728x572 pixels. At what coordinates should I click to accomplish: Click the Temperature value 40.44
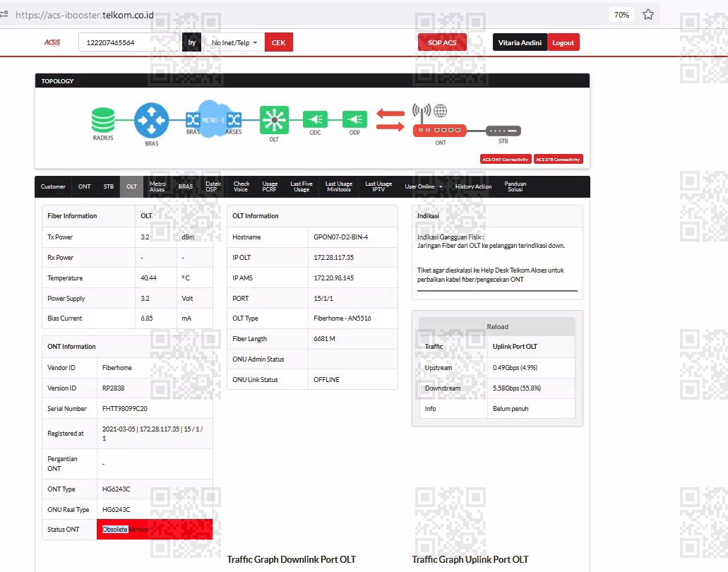coord(148,278)
